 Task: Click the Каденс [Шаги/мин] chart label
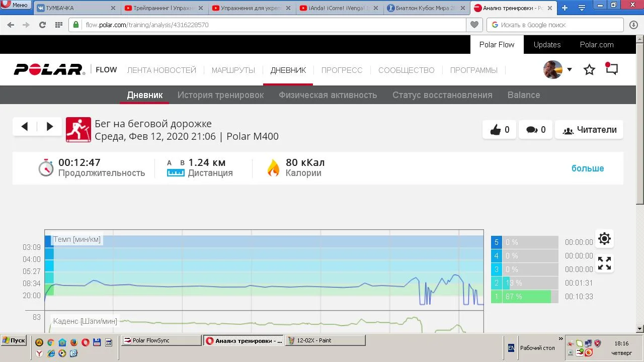coord(85,321)
